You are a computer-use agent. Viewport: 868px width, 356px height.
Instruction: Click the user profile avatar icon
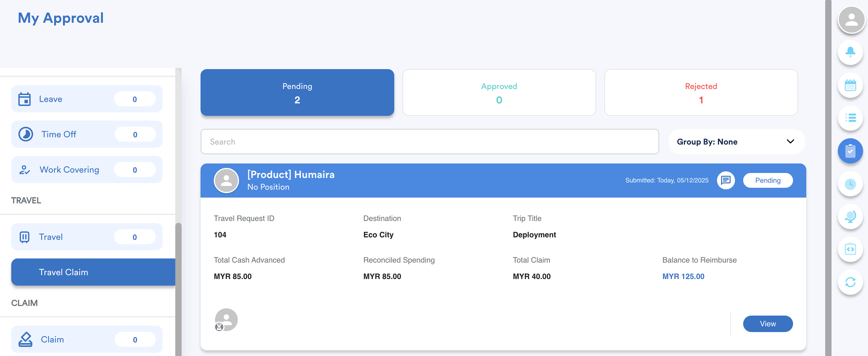[x=851, y=20]
